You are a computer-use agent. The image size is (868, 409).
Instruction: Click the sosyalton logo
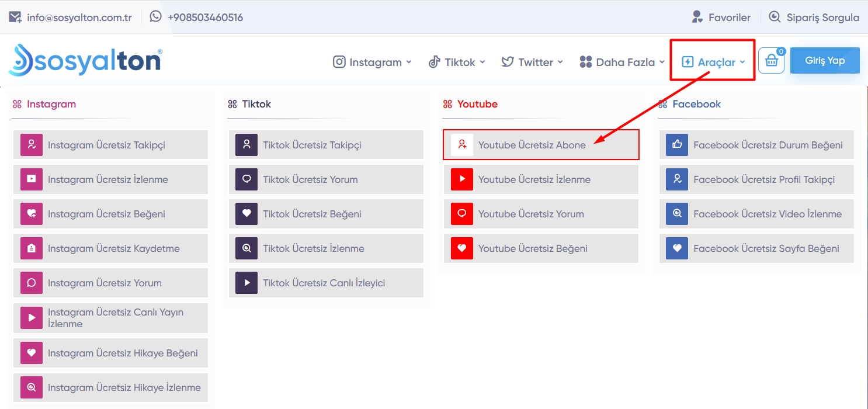click(x=85, y=60)
